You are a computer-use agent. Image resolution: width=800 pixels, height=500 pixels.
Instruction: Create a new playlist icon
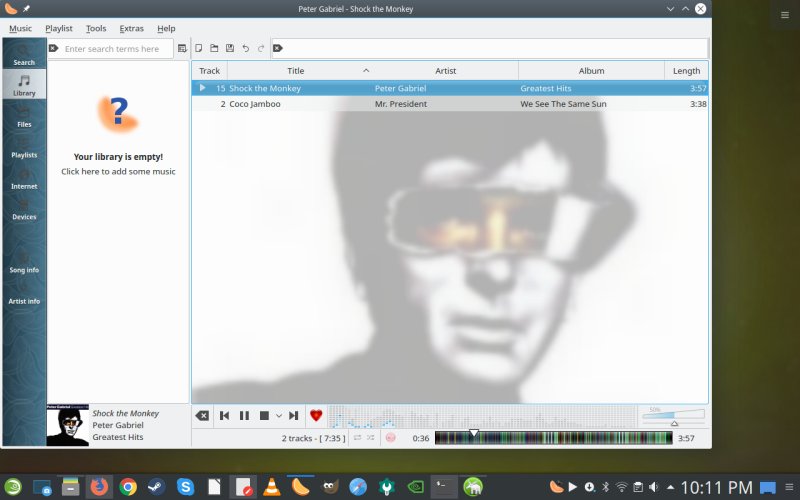click(x=198, y=48)
